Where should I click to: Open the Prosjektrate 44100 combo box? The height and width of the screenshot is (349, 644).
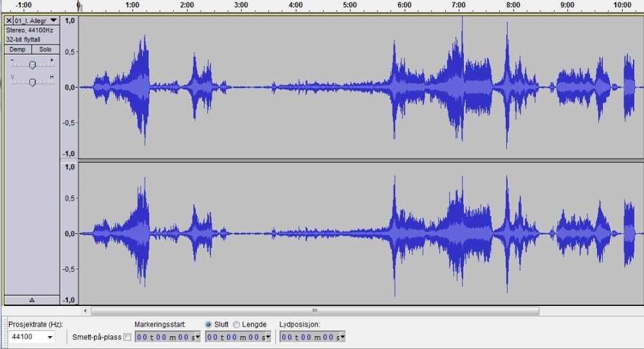tap(32, 337)
